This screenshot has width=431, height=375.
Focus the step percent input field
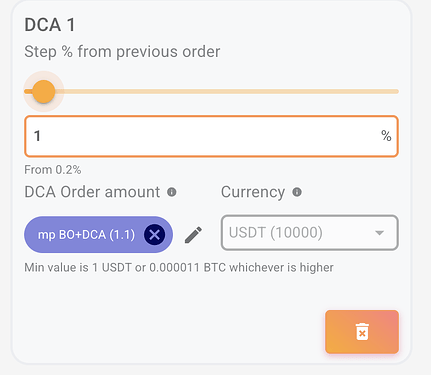pos(211,136)
